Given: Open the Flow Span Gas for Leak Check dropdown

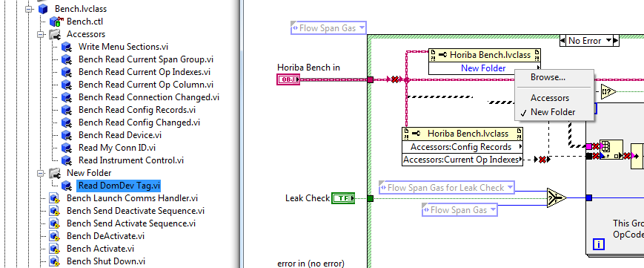Looking at the screenshot, I should click(x=510, y=188).
